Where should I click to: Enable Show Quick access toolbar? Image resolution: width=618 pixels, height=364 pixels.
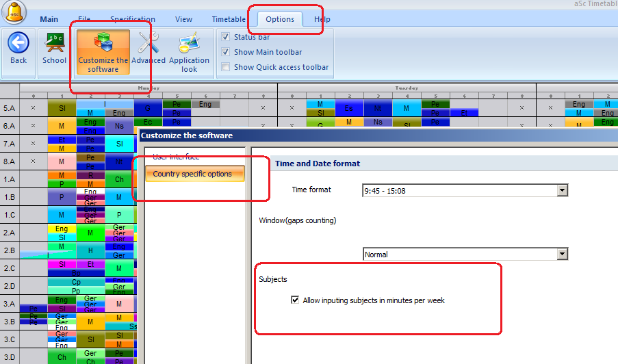coord(226,67)
